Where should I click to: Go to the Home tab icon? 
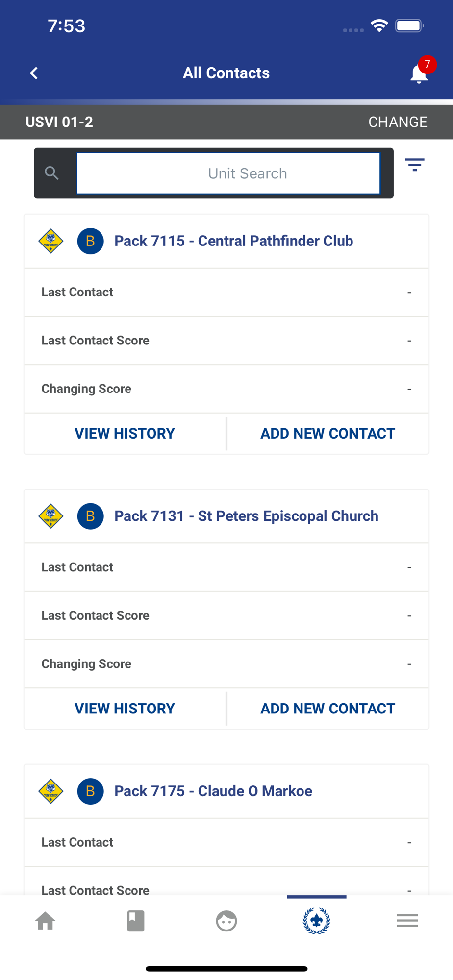pyautogui.click(x=45, y=921)
